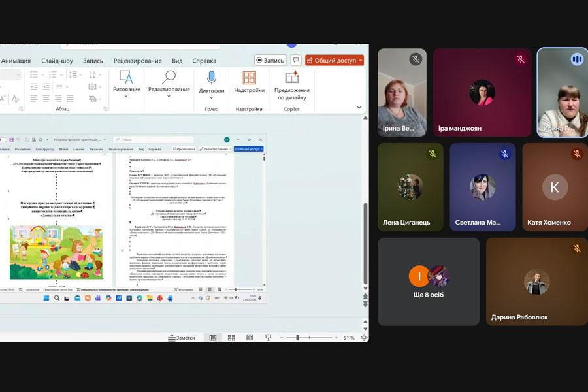588x392 pixels.
Task: Toggle bulleted list formatting
Action: coord(34,73)
